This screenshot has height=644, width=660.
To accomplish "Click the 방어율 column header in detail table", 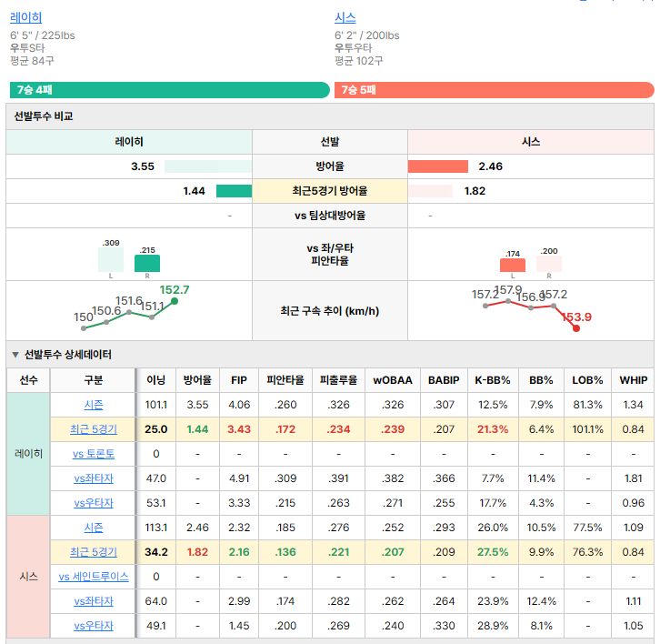I will pos(197,380).
